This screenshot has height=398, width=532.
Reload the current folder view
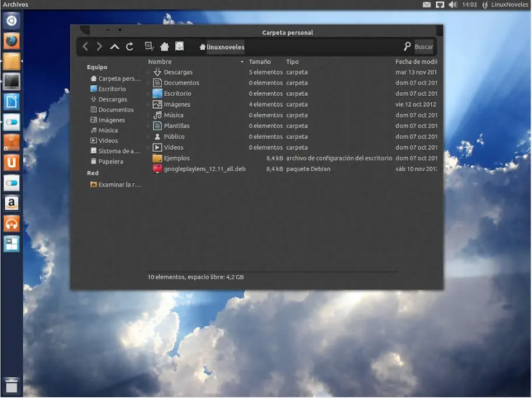coord(129,47)
